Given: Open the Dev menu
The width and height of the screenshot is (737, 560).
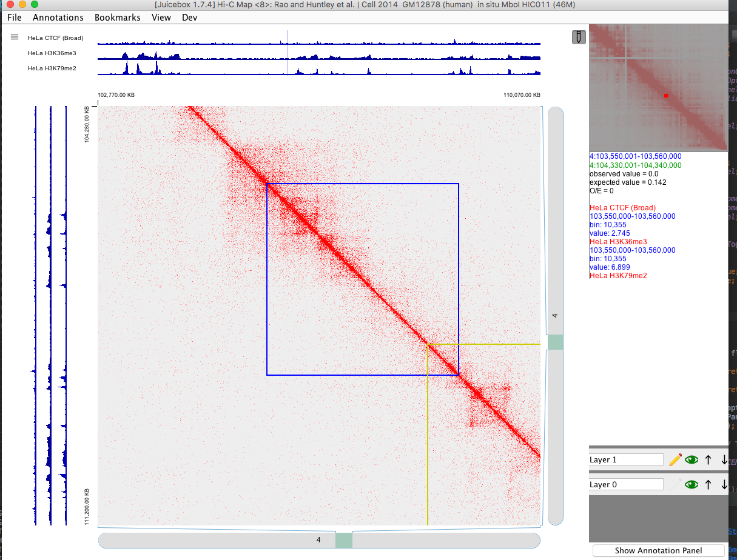Looking at the screenshot, I should [x=189, y=18].
